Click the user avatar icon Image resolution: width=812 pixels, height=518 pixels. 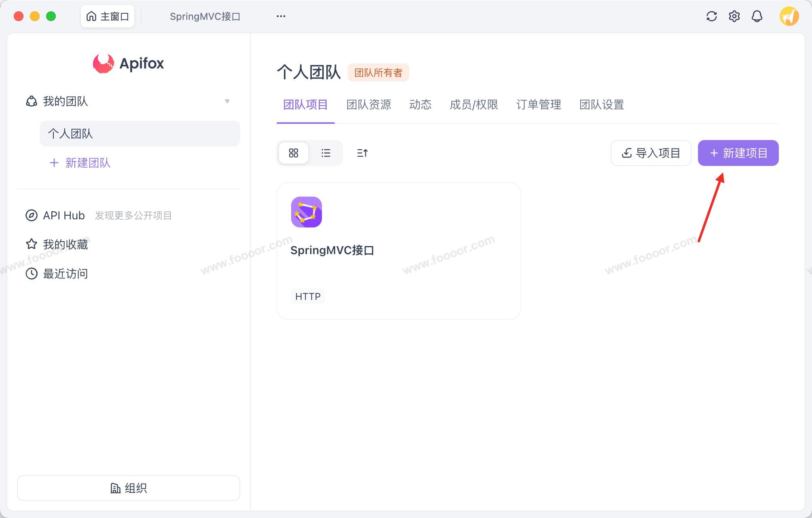point(789,16)
